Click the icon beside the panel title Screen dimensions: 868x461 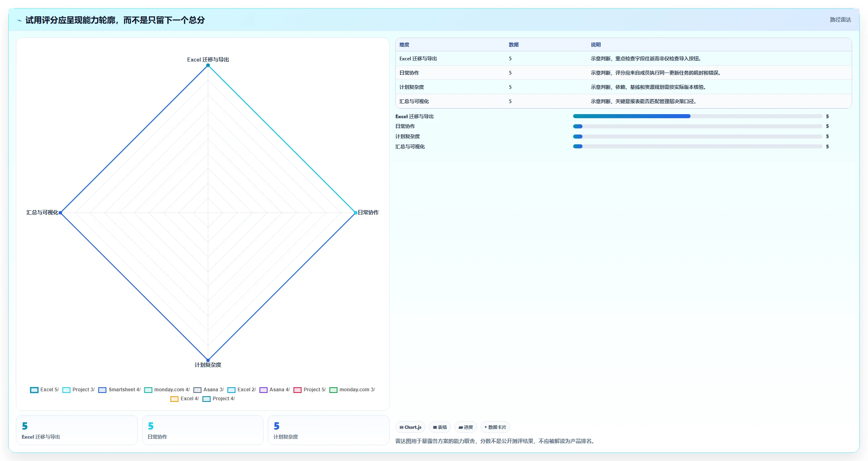click(x=19, y=20)
